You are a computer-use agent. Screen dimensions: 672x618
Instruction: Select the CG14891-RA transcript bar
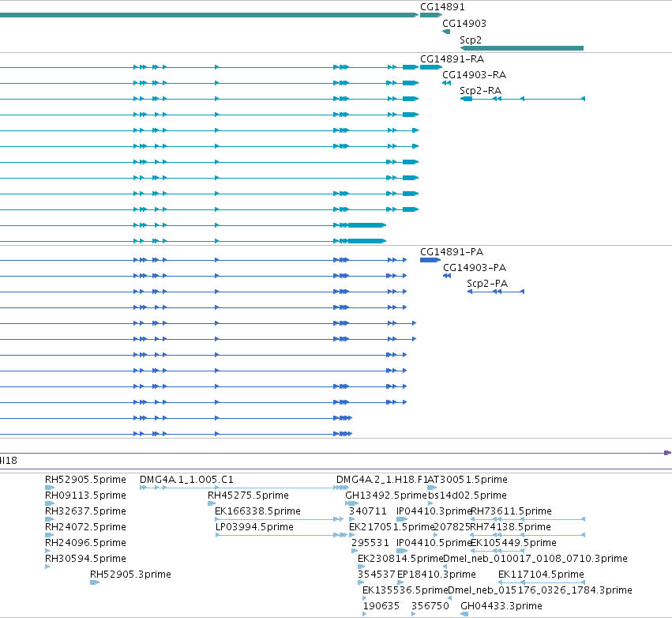click(431, 67)
